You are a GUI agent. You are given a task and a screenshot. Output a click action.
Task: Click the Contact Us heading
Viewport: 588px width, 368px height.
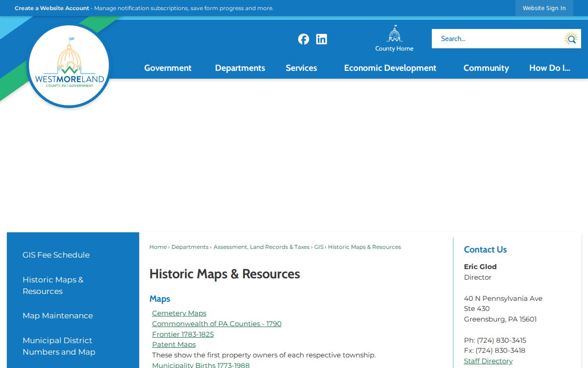coord(485,250)
